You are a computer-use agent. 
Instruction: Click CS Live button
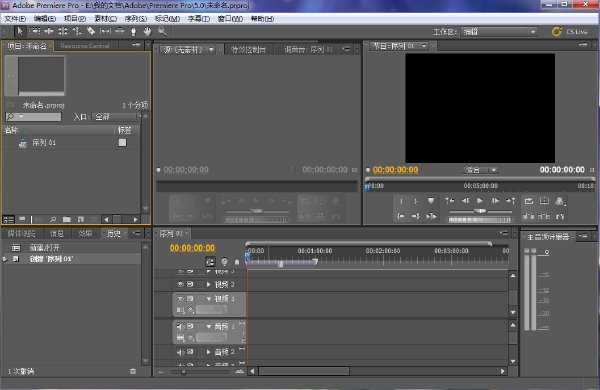(570, 32)
